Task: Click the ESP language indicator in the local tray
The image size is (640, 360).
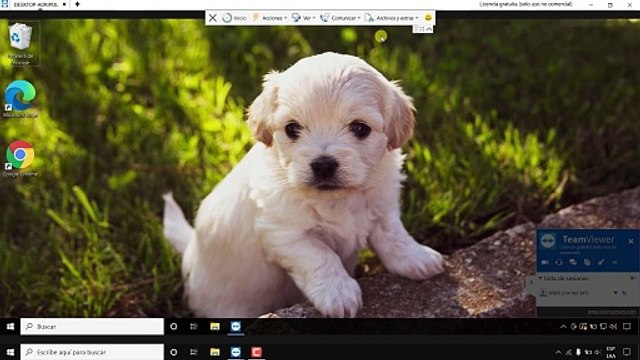Action: pos(611,352)
